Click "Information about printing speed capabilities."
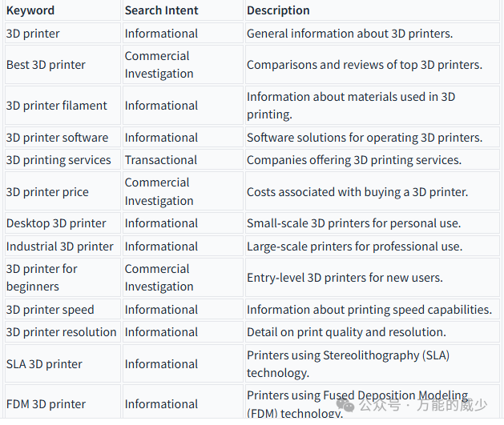Screen dimensions: 504x425 [369, 310]
